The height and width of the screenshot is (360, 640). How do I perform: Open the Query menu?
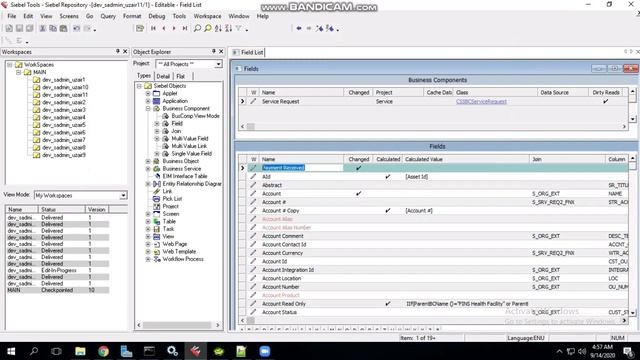(108, 16)
